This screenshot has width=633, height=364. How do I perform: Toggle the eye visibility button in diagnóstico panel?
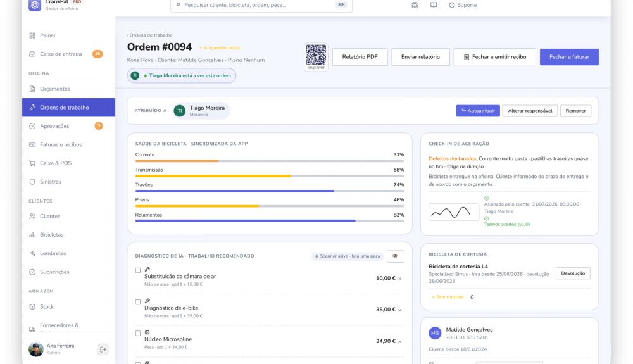click(395, 256)
